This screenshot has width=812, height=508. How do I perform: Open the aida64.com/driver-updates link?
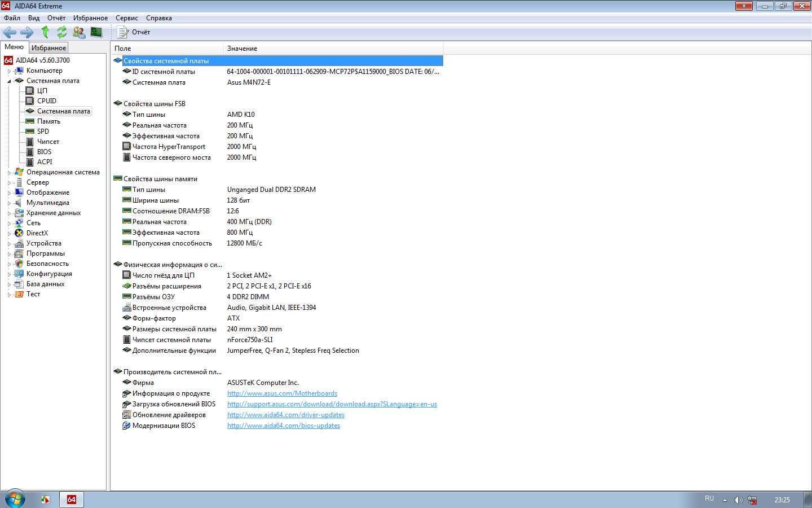pyautogui.click(x=286, y=415)
